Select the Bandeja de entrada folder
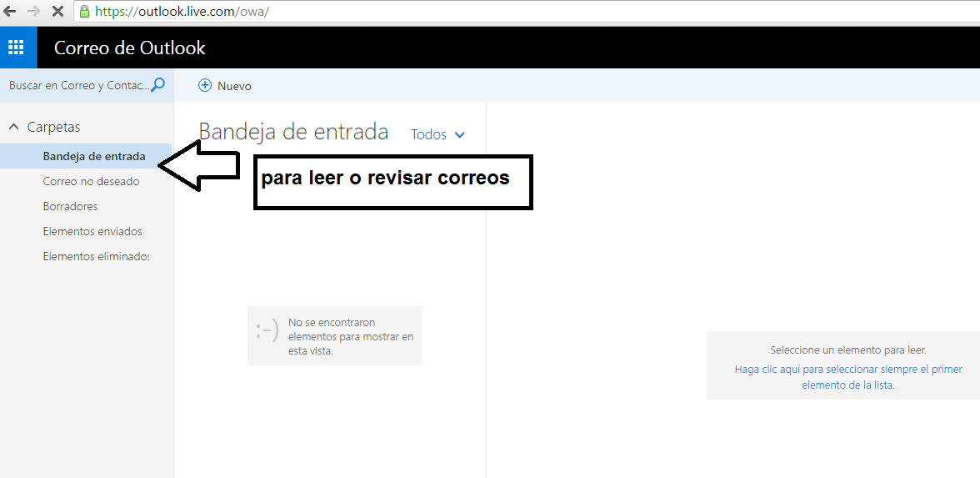The width and height of the screenshot is (980, 478). 93,156
